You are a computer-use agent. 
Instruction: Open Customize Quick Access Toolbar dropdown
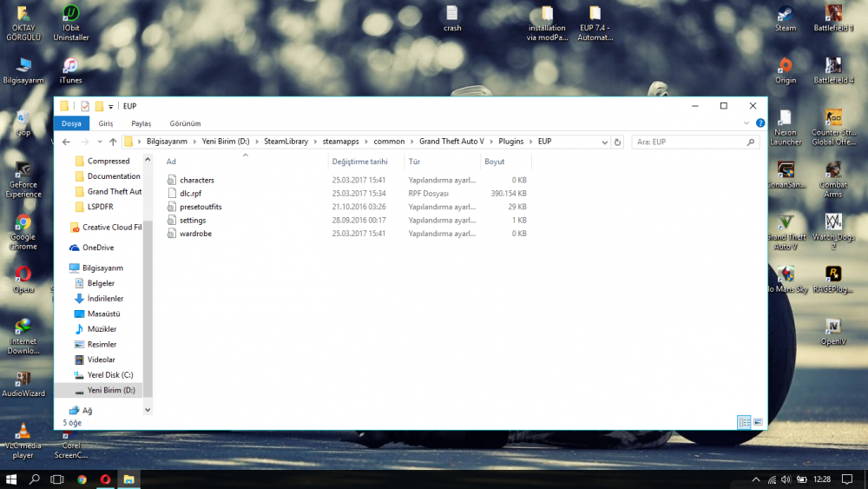click(x=111, y=106)
